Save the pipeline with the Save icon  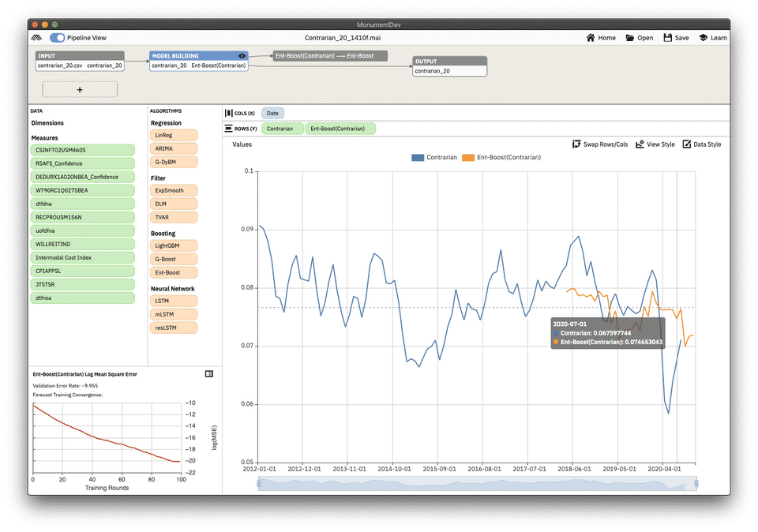pyautogui.click(x=668, y=38)
